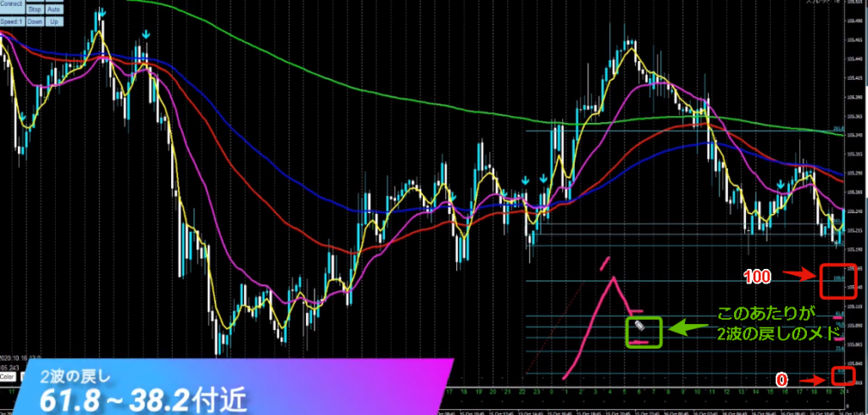Click the Down speed button
This screenshot has width=868, height=415.
coord(34,21)
